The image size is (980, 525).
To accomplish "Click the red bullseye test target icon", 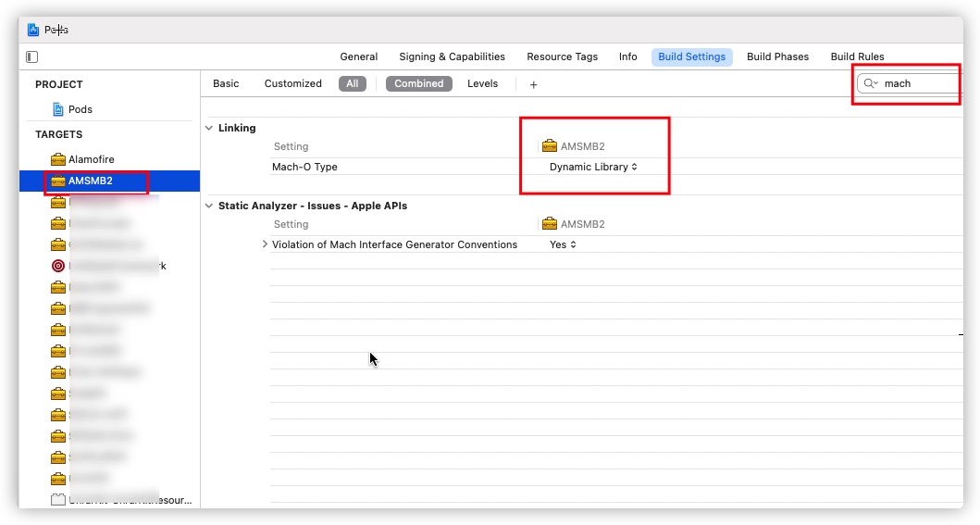I will [58, 266].
